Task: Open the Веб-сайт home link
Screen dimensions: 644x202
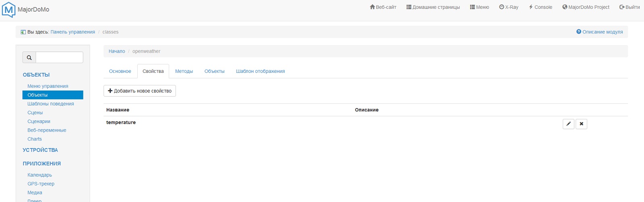Action: [383, 7]
